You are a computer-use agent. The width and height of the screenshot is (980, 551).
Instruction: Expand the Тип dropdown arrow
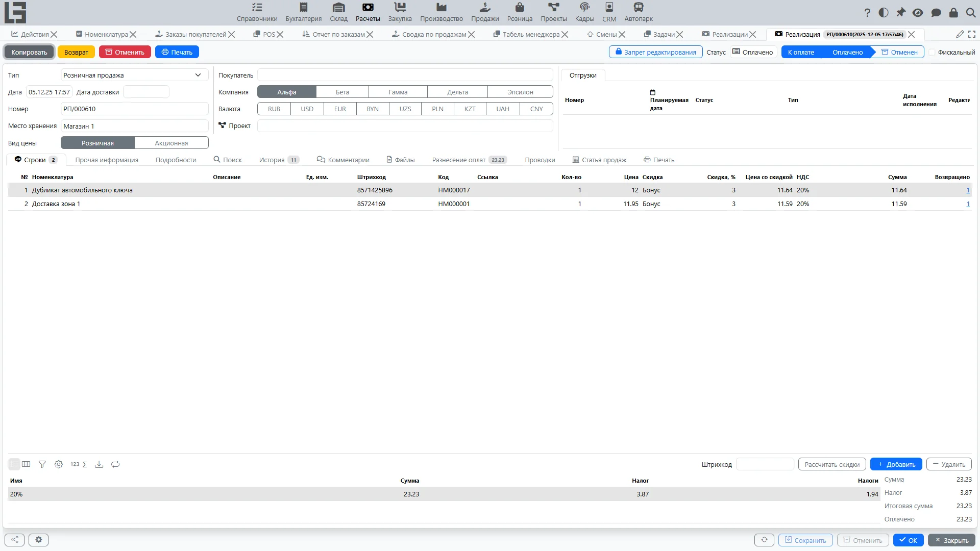click(x=198, y=76)
